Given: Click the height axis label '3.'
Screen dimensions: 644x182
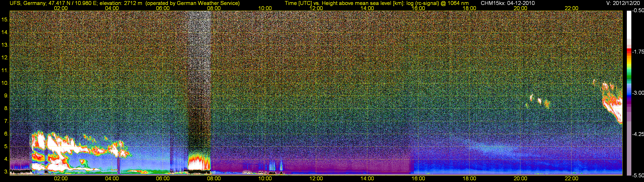Looking at the screenshot, I should (6, 172).
